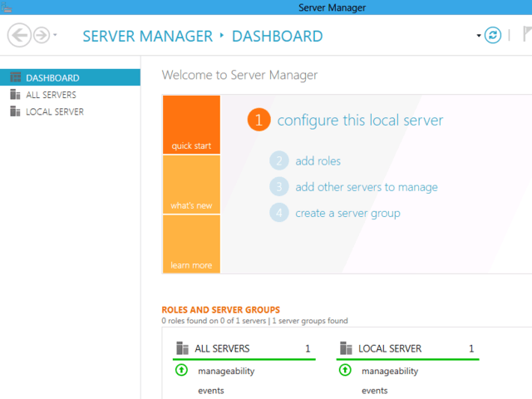Click the 'configure this local server' link
This screenshot has width=532, height=399.
pyautogui.click(x=360, y=120)
